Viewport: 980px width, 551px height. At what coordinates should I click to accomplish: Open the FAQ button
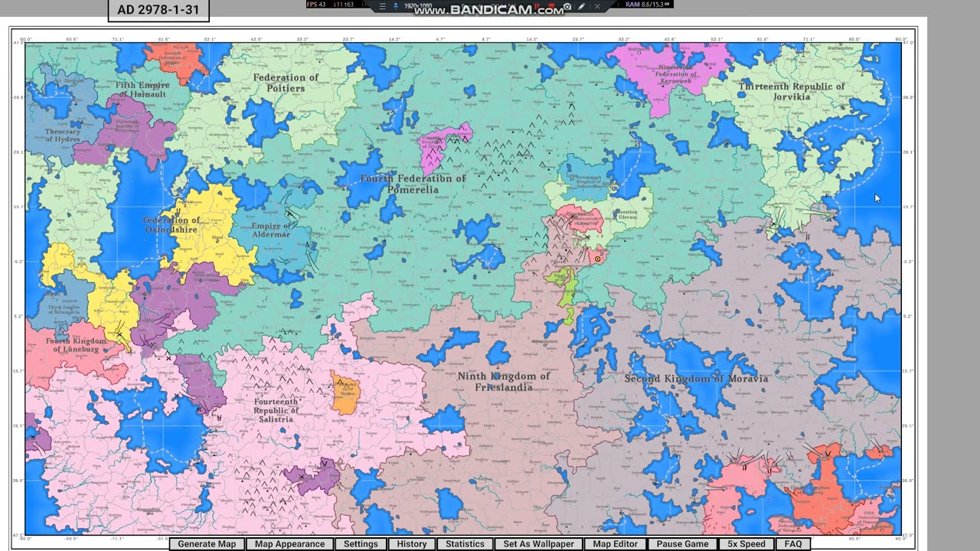[x=793, y=544]
